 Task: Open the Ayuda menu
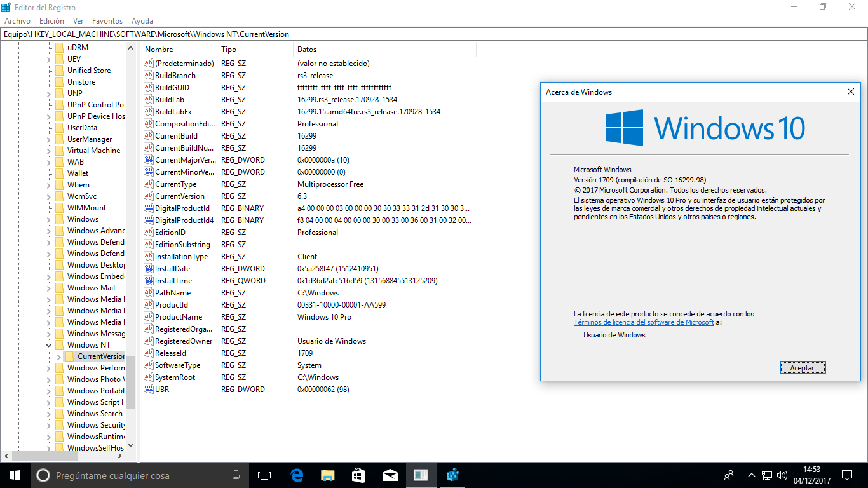[x=142, y=21]
